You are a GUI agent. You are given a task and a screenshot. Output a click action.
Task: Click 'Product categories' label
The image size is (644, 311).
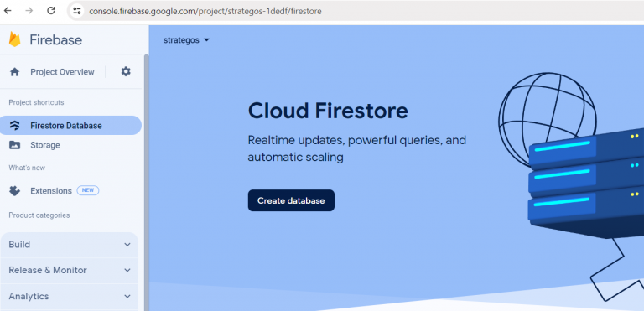pyautogui.click(x=39, y=215)
